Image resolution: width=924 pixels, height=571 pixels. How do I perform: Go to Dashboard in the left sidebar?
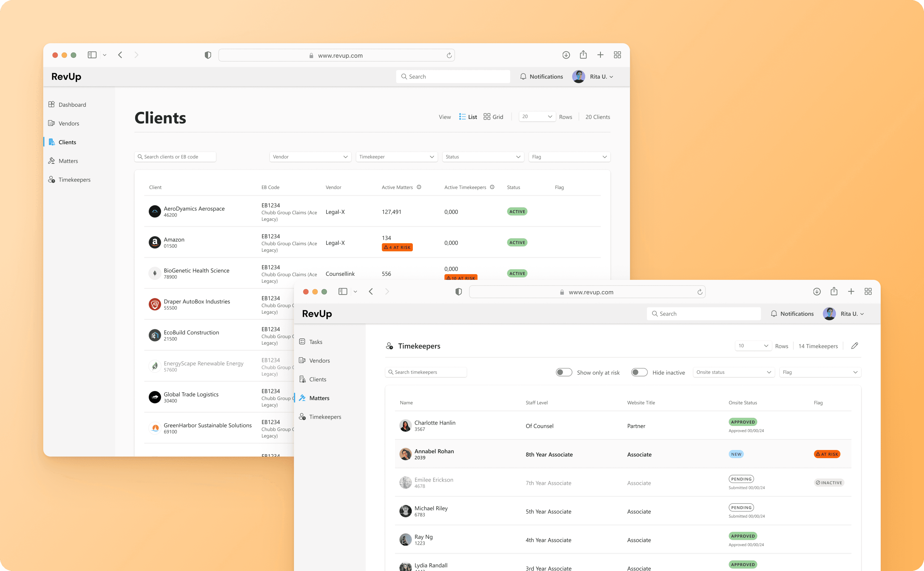(72, 105)
